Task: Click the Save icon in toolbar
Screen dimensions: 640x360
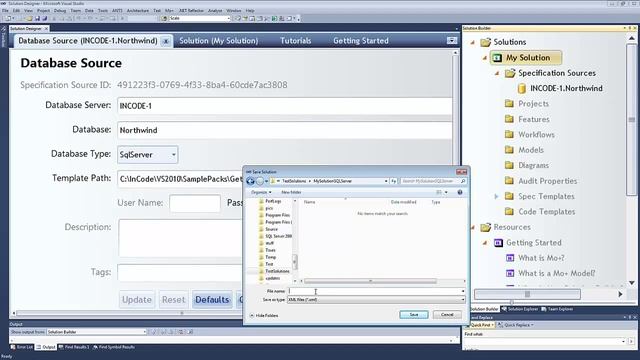Action: [37, 18]
